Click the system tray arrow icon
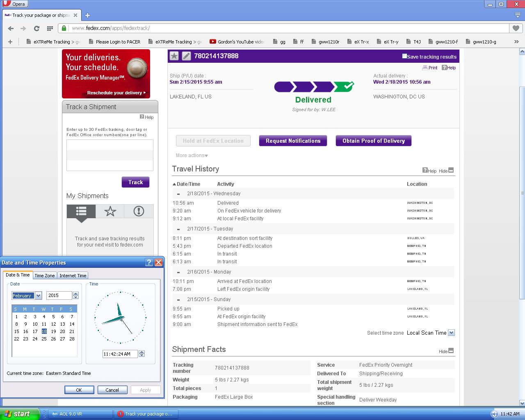This screenshot has width=525, height=420. (x=494, y=414)
